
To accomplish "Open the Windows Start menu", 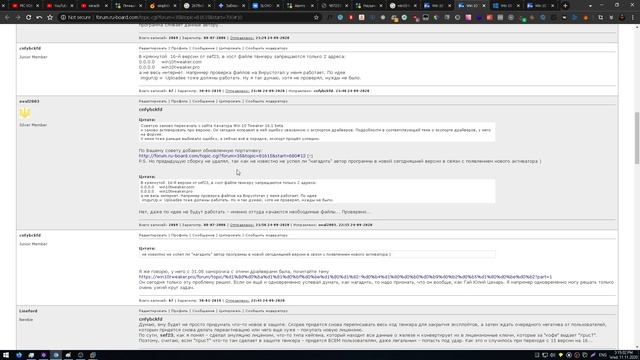I will click(x=6, y=355).
